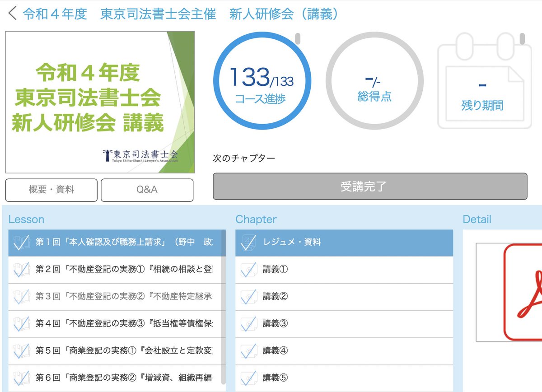Screen dimensions: 542x392
Task: Select lesson 第６回「商業登記の実務②
Action: tap(115, 378)
